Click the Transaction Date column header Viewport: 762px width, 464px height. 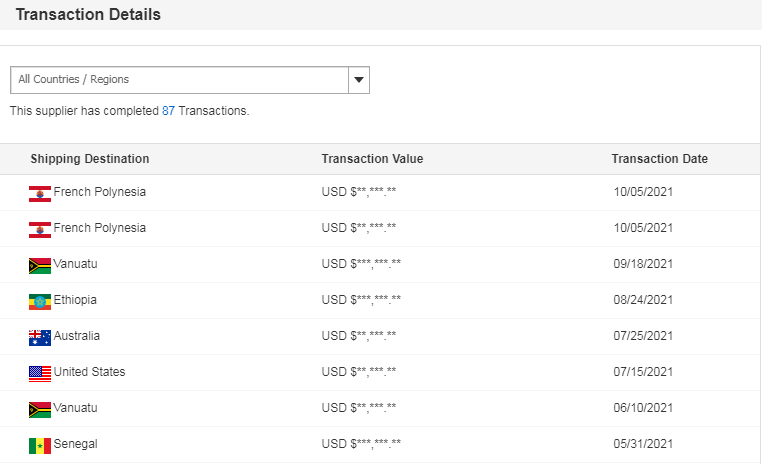659,159
